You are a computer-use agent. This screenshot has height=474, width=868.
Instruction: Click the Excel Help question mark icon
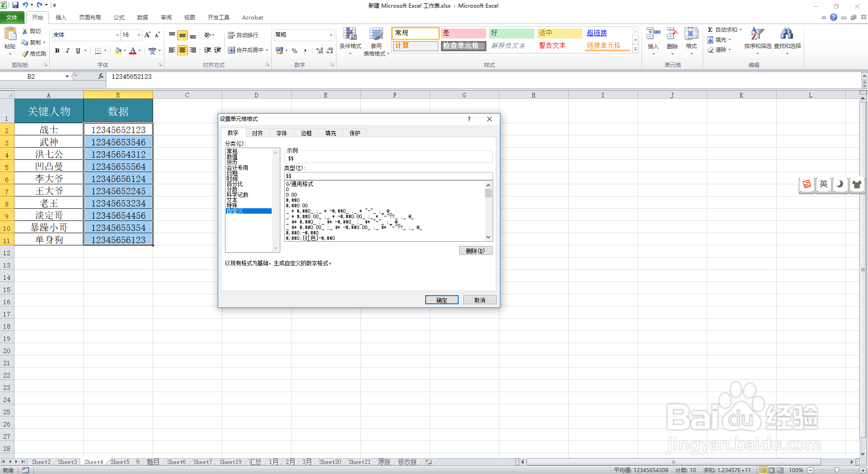(x=834, y=17)
